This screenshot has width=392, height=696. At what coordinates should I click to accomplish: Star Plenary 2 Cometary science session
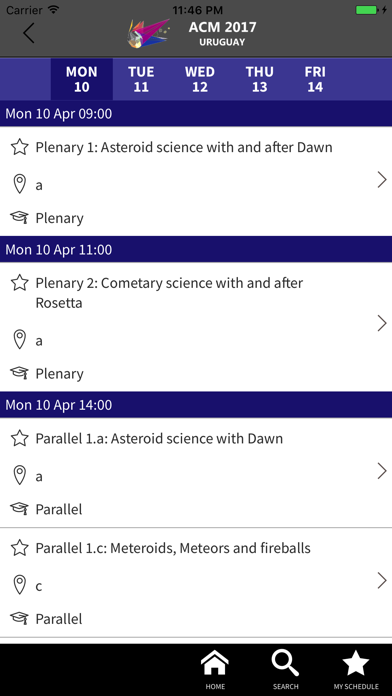pos(20,283)
